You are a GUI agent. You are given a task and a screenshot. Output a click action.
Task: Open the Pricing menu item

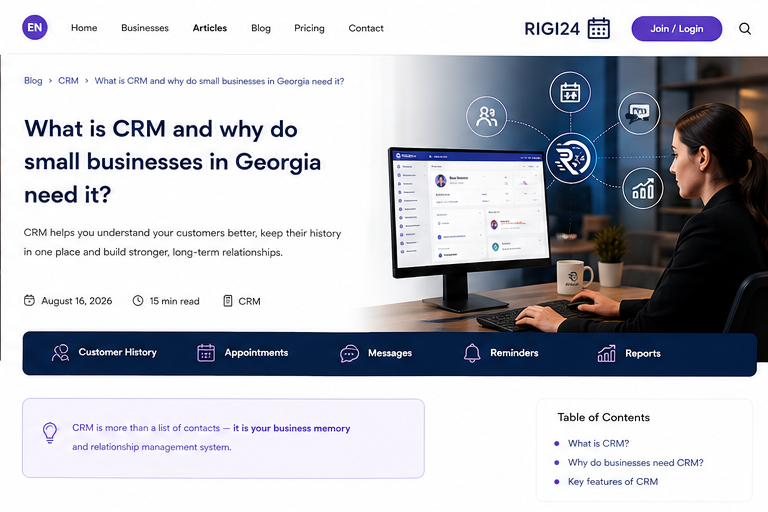coord(309,28)
